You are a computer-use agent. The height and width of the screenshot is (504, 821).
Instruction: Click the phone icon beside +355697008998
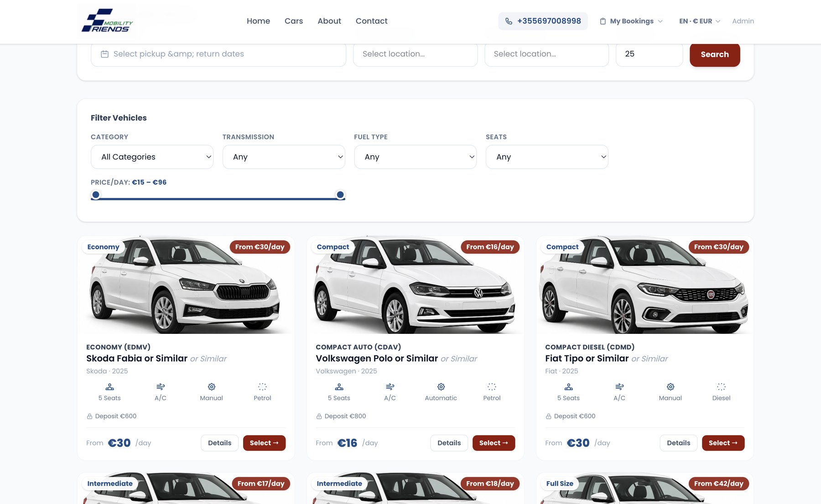click(509, 21)
